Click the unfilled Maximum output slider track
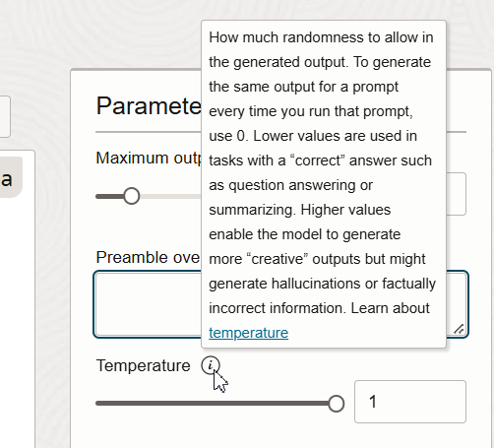The image size is (494, 448). pos(170,196)
